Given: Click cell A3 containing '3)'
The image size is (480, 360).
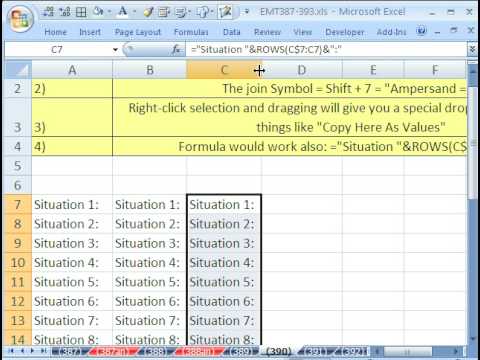Looking at the screenshot, I should coord(72,117).
